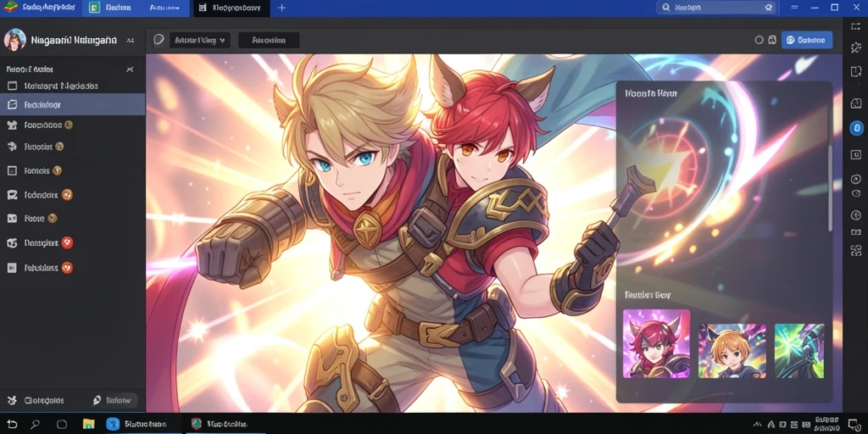Click the dark button next to the dropdown
This screenshot has width=868, height=434.
click(x=269, y=40)
